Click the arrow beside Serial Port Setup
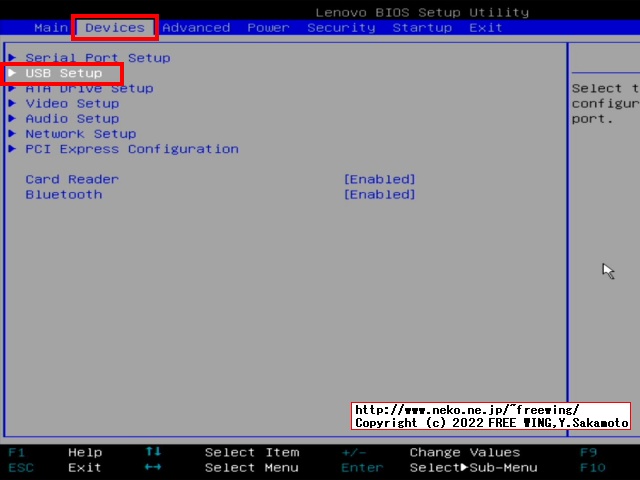This screenshot has height=480, width=640. tap(12, 58)
